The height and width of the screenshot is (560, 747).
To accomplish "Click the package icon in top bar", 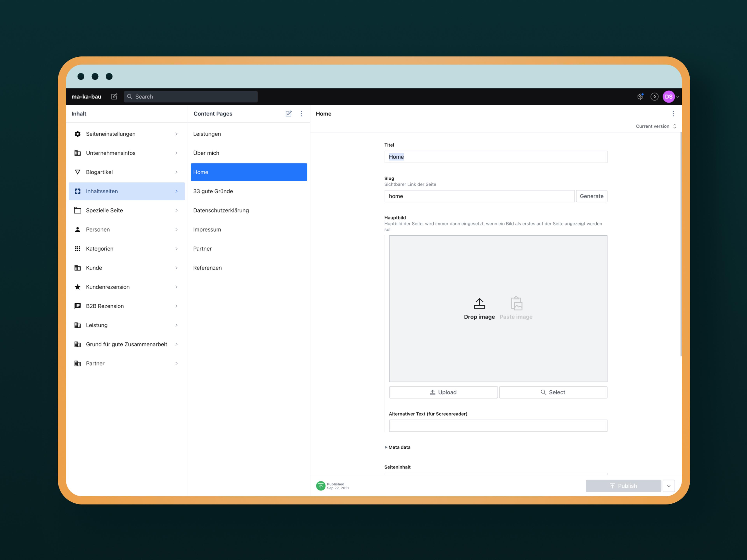I will (640, 96).
